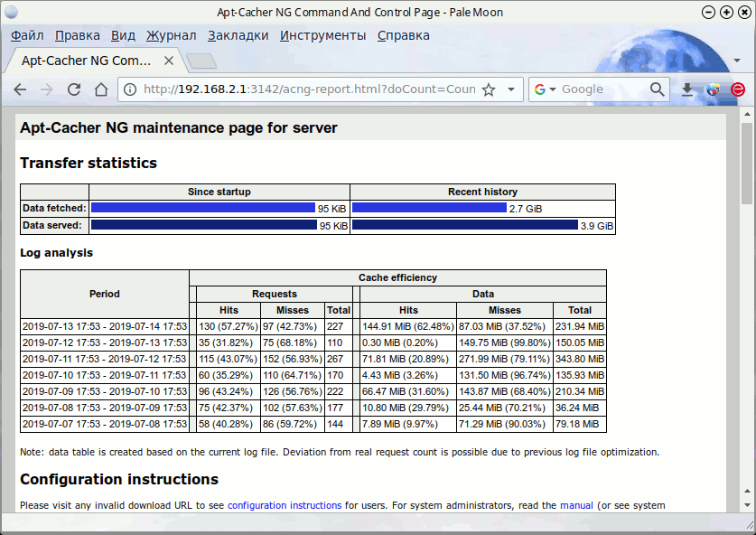This screenshot has height=535, width=756.
Task: Open the Журнал menu
Action: click(x=171, y=35)
